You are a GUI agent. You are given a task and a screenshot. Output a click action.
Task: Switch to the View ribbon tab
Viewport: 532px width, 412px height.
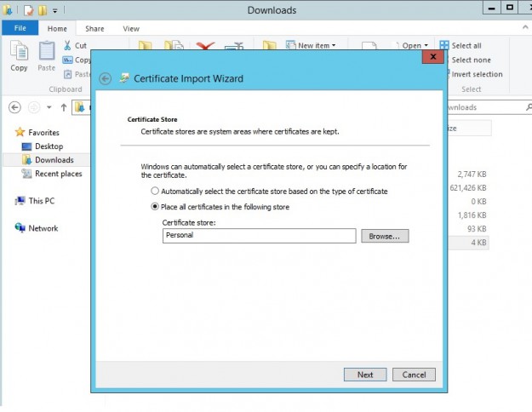click(x=131, y=28)
